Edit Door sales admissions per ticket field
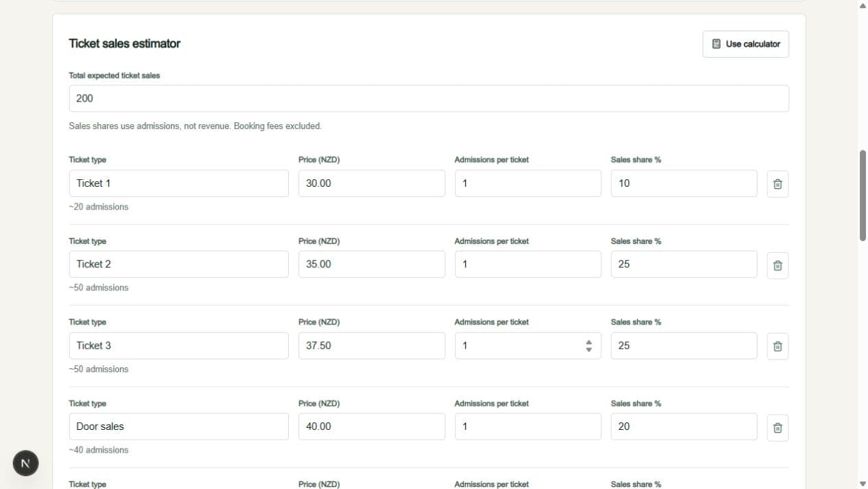Image resolution: width=868 pixels, height=489 pixels. [x=528, y=427]
